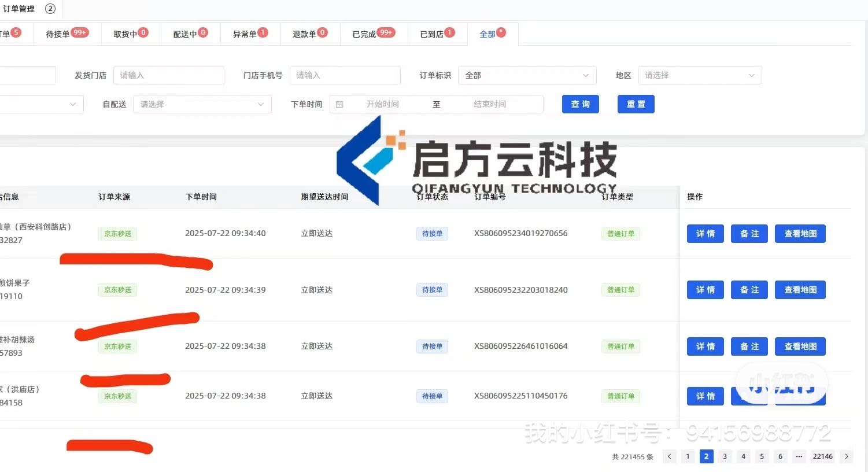Click 备注 for order XS806095234019270656
The width and height of the screenshot is (868, 472).
pyautogui.click(x=749, y=234)
